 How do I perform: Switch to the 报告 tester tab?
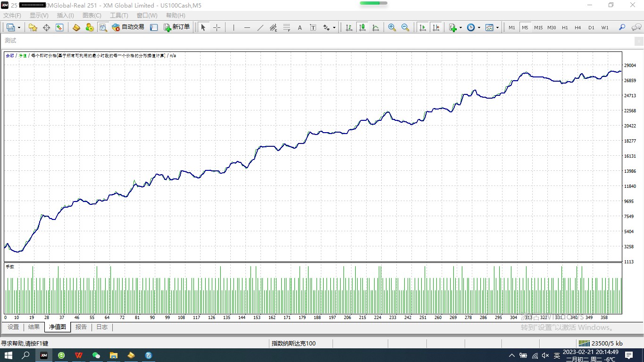click(x=81, y=327)
